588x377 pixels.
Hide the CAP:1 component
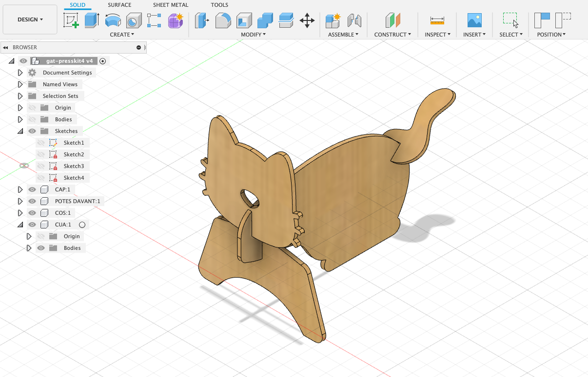[x=32, y=189]
